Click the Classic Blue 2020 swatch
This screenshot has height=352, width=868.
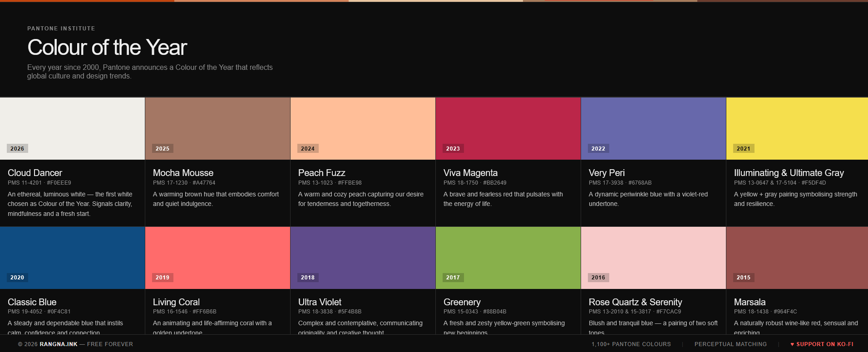click(73, 258)
